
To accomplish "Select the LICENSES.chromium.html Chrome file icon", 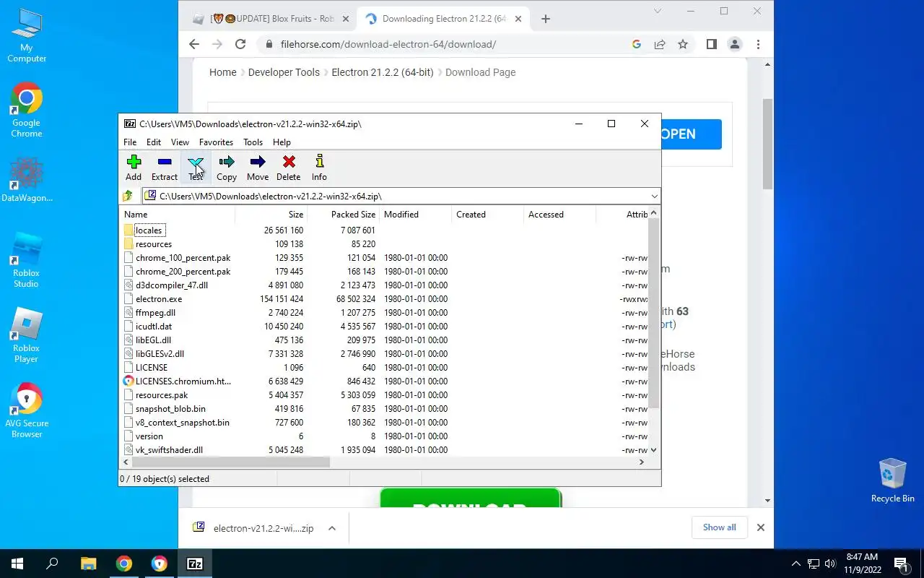I will 128,381.
